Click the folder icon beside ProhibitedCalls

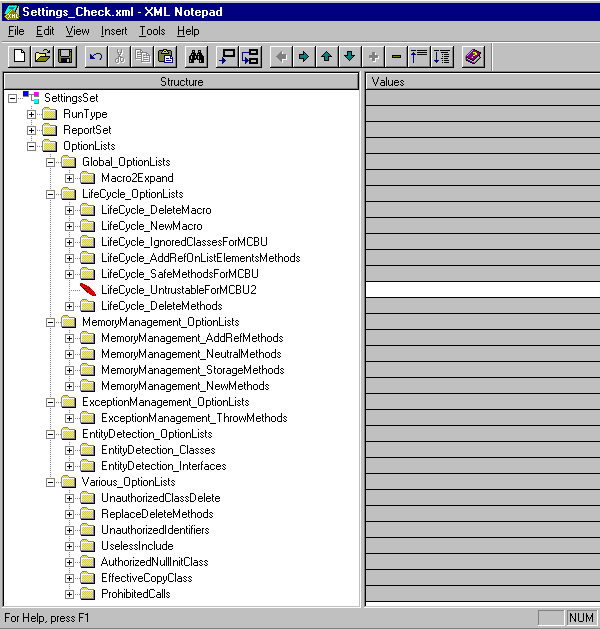pos(87,594)
